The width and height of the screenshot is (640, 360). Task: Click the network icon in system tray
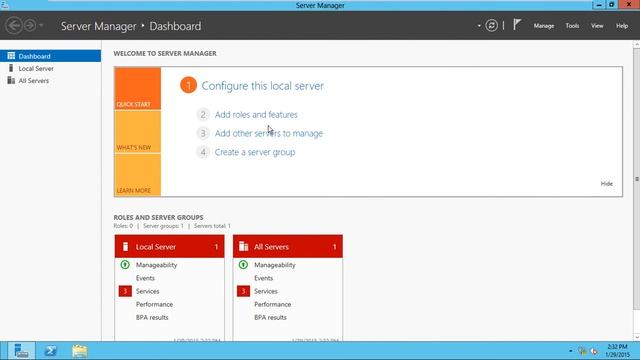tap(582, 351)
